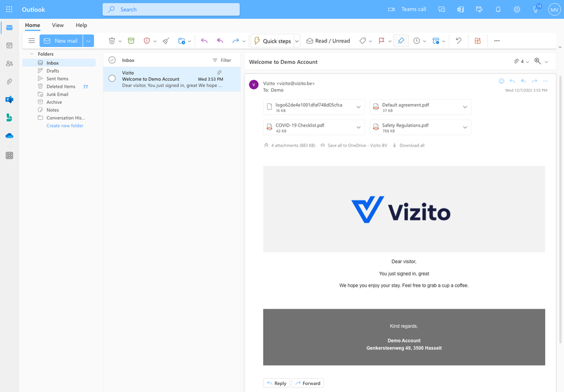Expand the Default agreement.pdf attachment dropdown
Screen dimensions: 564x392
464,106
